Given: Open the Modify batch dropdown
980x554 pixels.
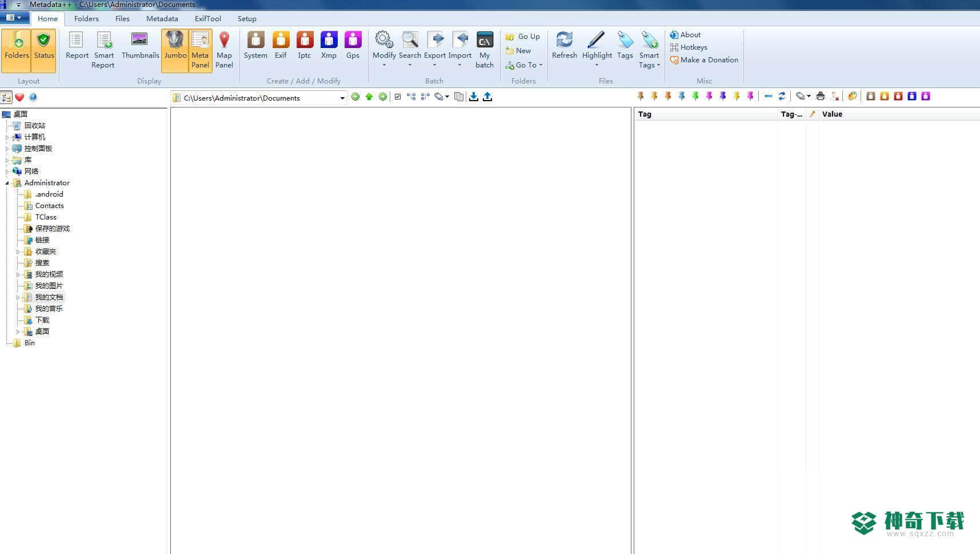Looking at the screenshot, I should click(384, 50).
